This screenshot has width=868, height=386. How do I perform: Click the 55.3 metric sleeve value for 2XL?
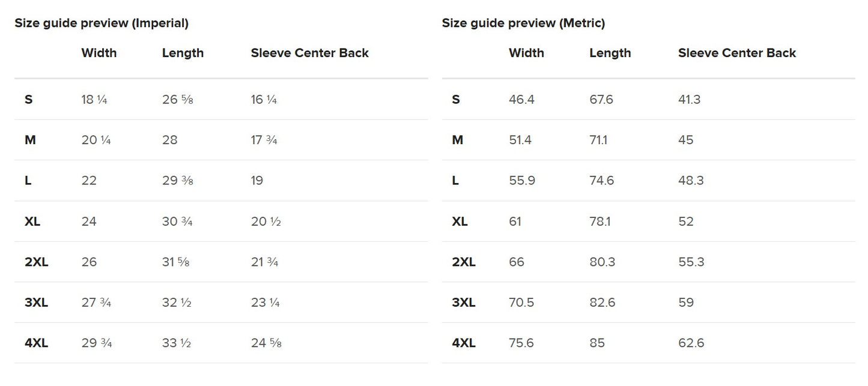pos(691,262)
